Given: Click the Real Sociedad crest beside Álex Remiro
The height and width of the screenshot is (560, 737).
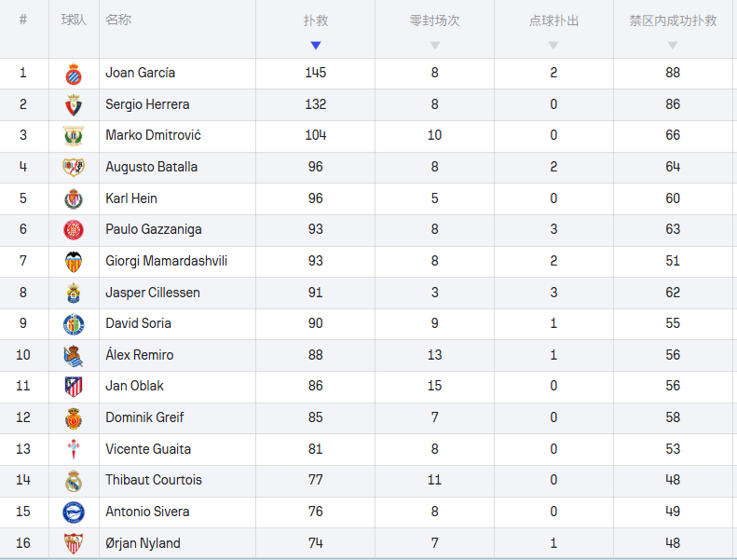Looking at the screenshot, I should pyautogui.click(x=74, y=355).
